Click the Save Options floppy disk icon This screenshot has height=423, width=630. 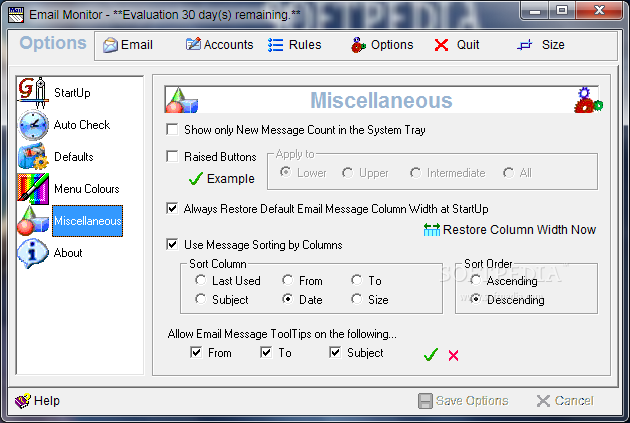click(x=425, y=401)
